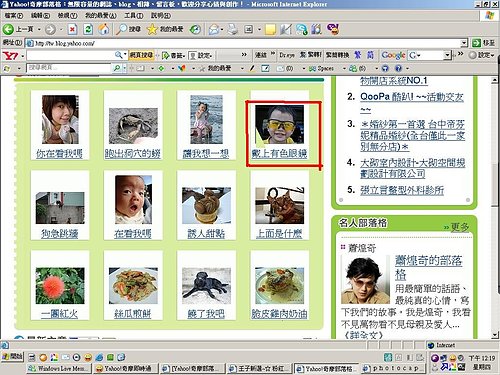Screen dimensions: 500x375
Task: Open the Google toolbar search dropdown
Action: (x=447, y=55)
